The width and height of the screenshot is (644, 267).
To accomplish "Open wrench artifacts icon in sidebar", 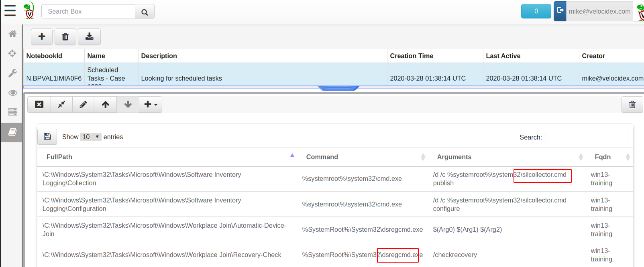I will coord(12,73).
